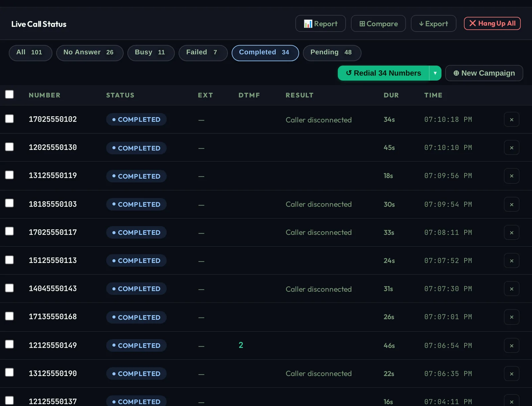Start a New Campaign
Image resolution: width=532 pixels, height=406 pixels.
484,73
